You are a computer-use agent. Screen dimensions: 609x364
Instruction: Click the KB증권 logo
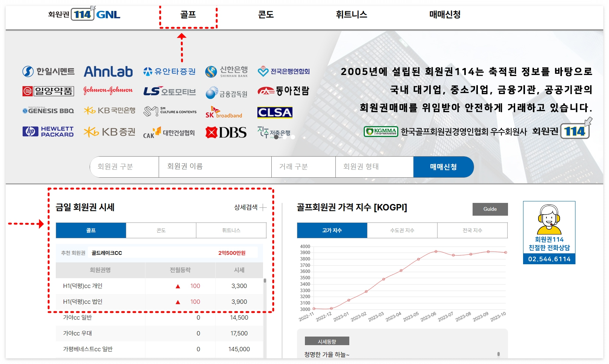pos(109,132)
